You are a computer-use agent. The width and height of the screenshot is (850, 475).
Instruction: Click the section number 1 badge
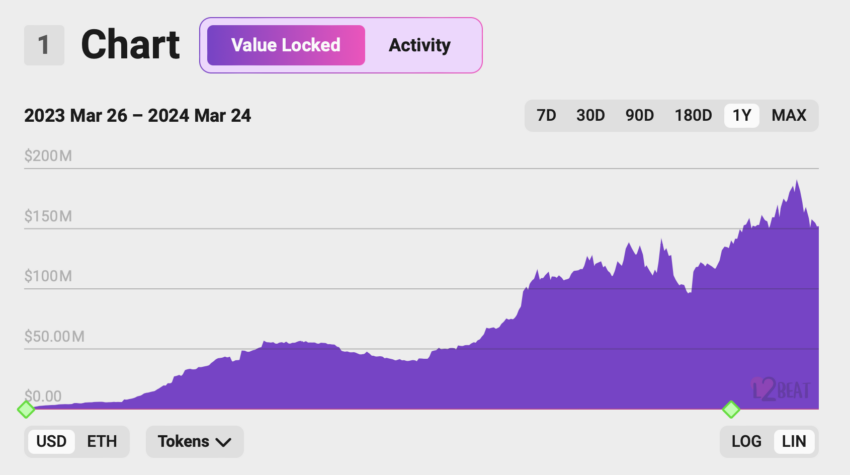tap(44, 45)
